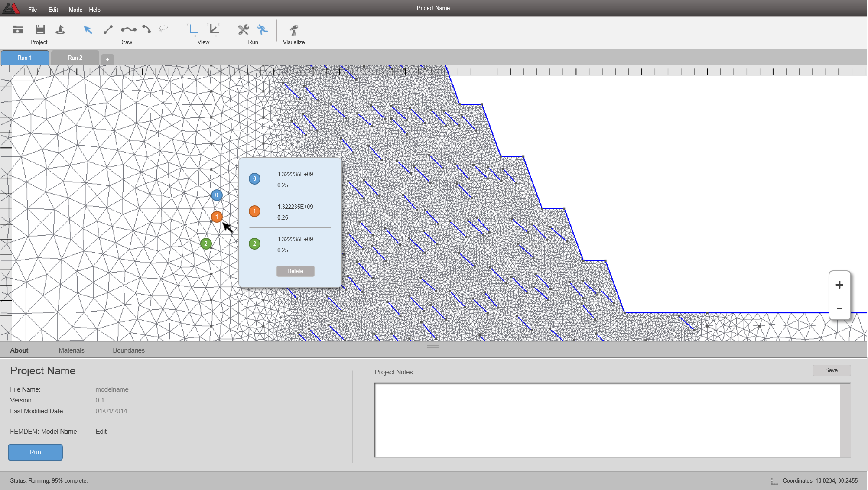The height and width of the screenshot is (490, 868).
Task: Click the floppy disk save icon
Action: [40, 29]
